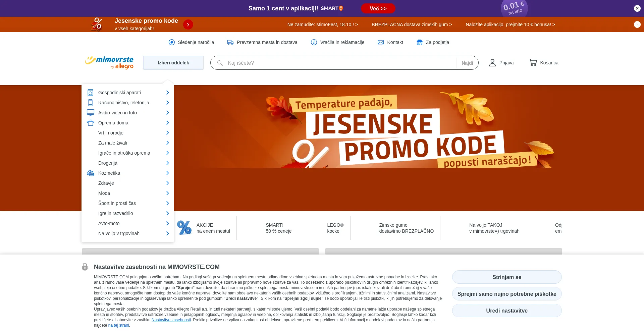Viewport: 644px width, 333px height.
Task: Click the search magnifier icon
Action: click(x=220, y=63)
